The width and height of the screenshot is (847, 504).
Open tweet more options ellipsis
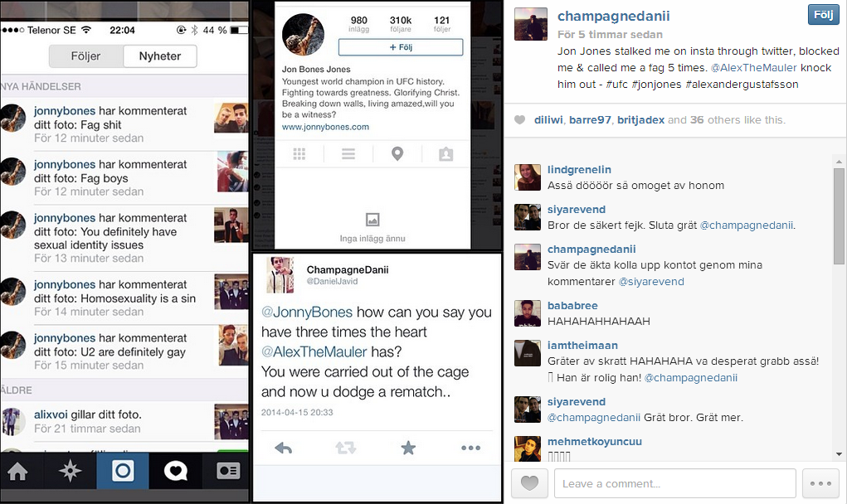click(470, 448)
